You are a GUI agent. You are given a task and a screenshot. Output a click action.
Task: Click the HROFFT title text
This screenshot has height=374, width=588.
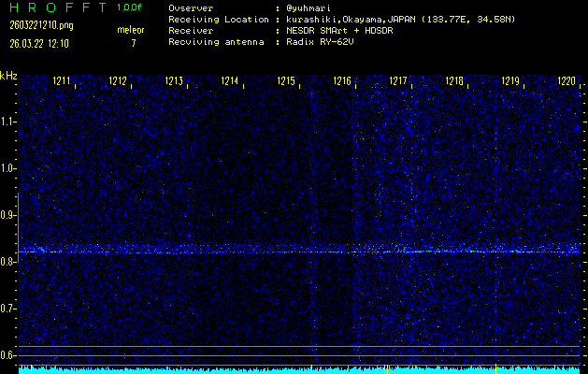pos(58,7)
